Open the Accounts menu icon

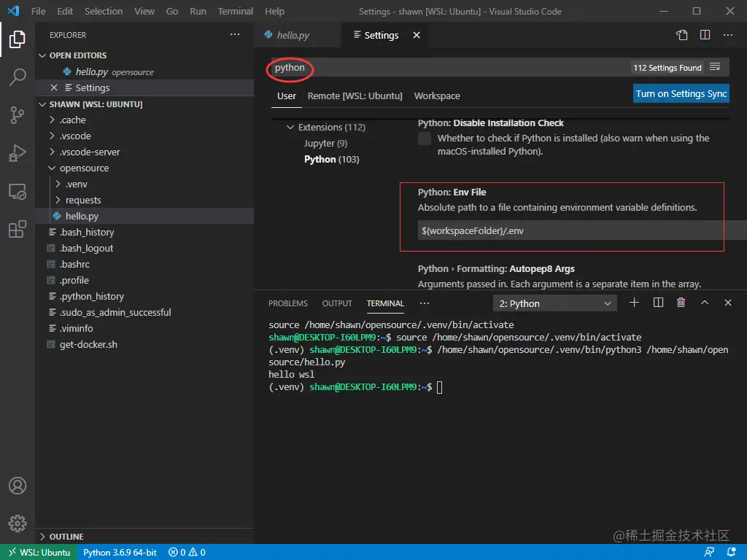point(18,486)
